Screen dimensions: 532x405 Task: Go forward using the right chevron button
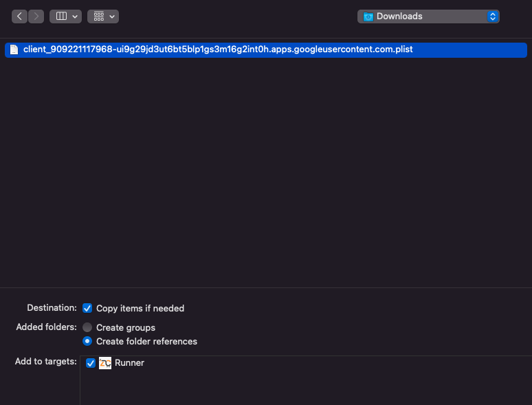36,17
